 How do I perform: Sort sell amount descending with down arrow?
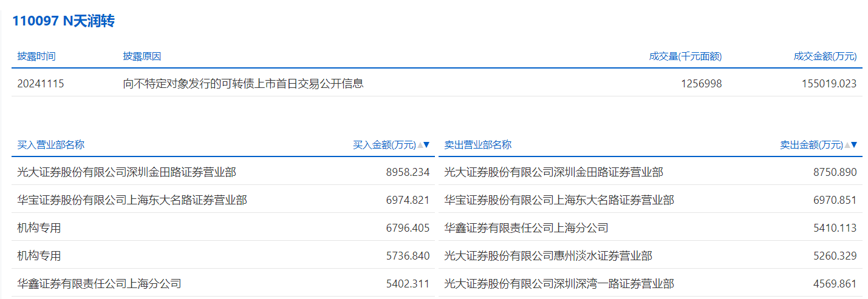[x=853, y=145]
